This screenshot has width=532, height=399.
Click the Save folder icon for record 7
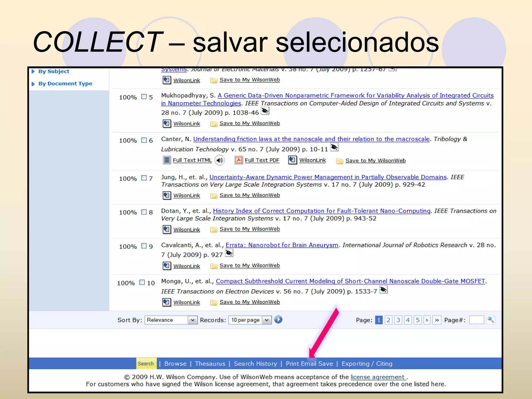[214, 195]
